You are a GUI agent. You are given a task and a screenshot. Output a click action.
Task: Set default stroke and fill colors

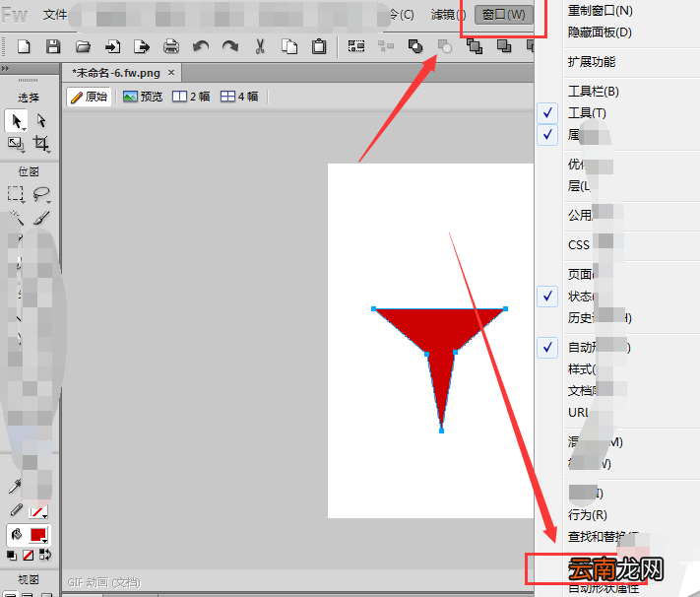click(x=12, y=556)
